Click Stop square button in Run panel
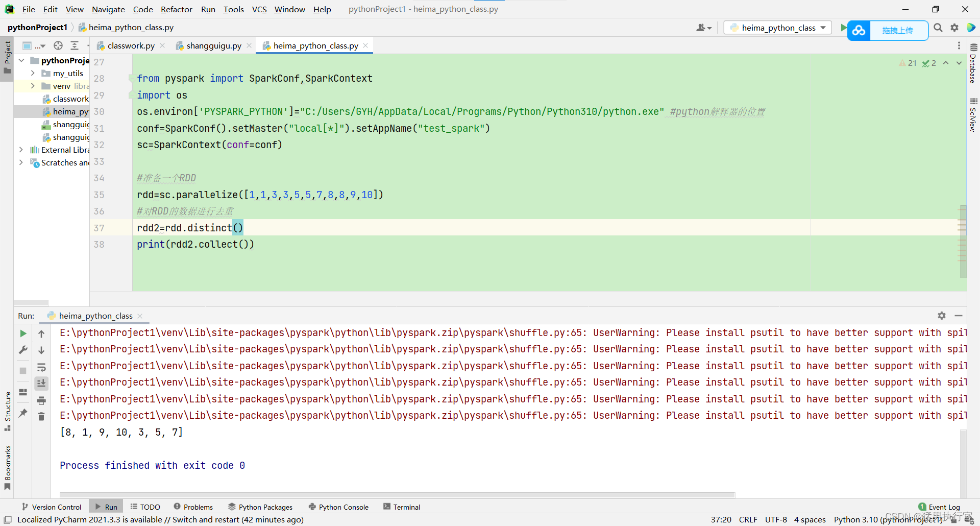This screenshot has height=526, width=980. 23,371
